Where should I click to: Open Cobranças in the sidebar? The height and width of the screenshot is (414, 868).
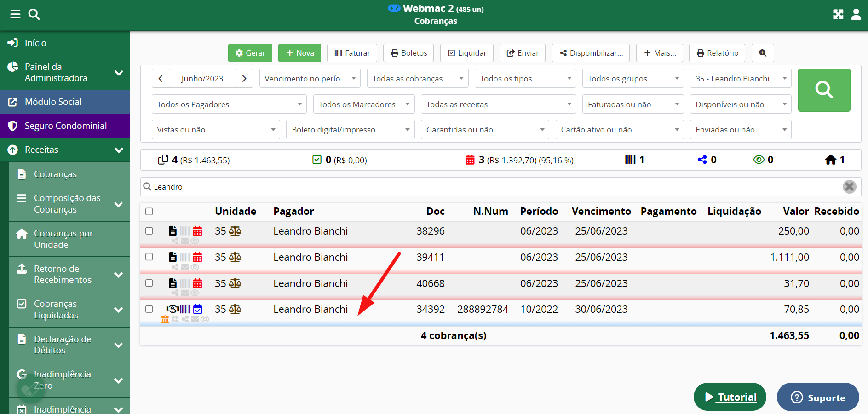point(55,174)
